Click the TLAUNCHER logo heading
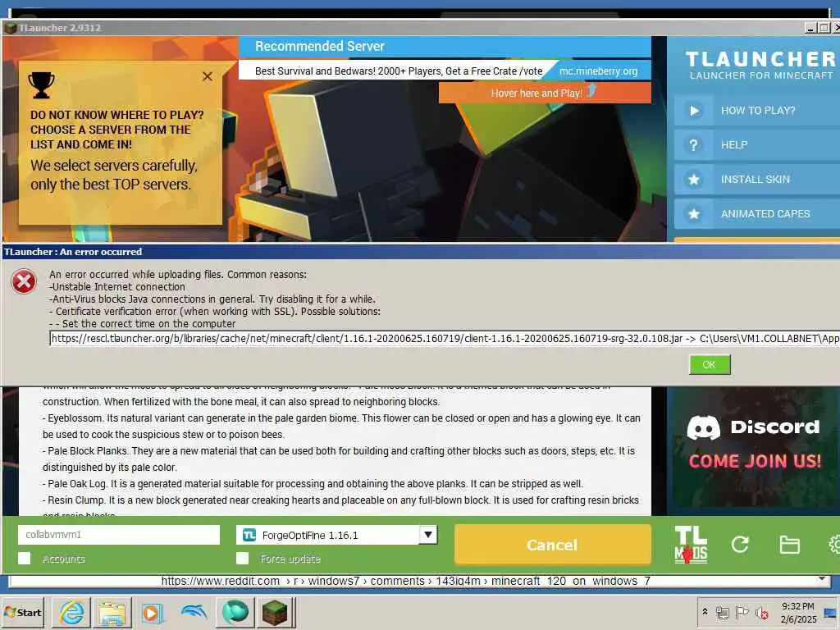This screenshot has width=840, height=630. [760, 59]
